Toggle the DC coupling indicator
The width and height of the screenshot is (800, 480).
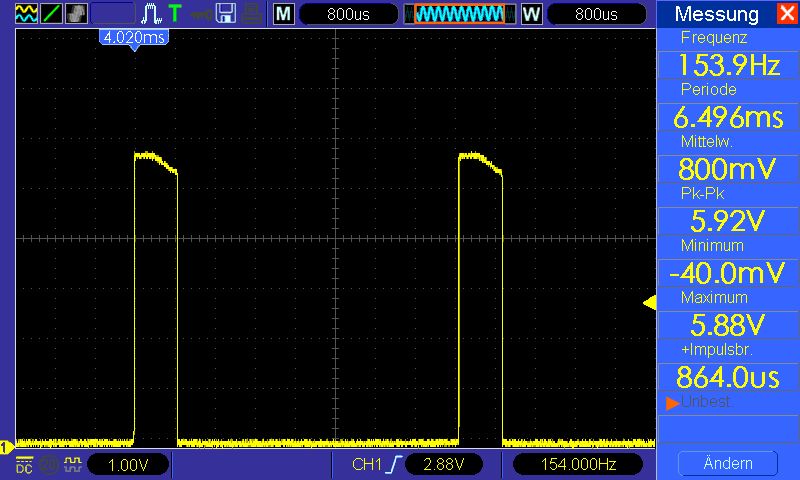24,464
